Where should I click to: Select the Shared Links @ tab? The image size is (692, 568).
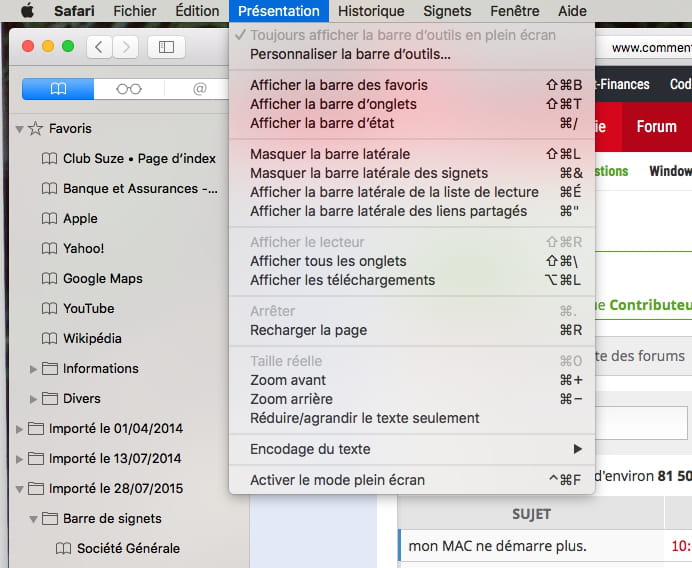pos(199,89)
